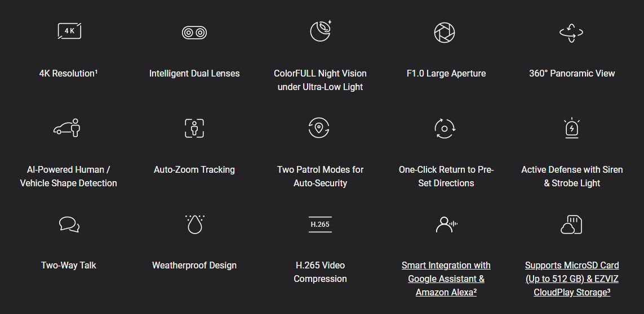Click the SD card cloud storage icon

571,225
